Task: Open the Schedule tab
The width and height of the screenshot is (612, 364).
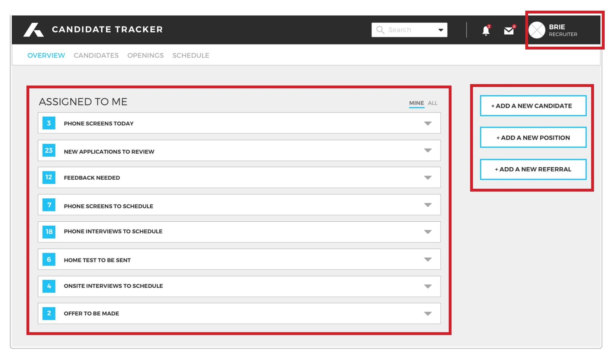Action: pos(191,55)
